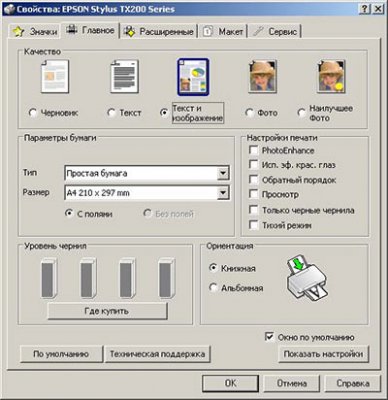Click the A4 210 x 297 mm combo box
Image resolution: width=388 pixels, height=400 pixels.
tap(147, 193)
